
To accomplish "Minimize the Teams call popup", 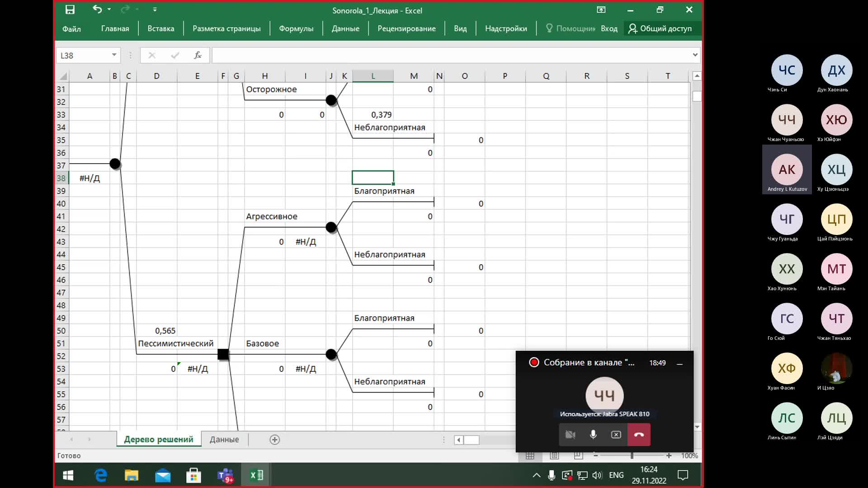I will [x=679, y=363].
